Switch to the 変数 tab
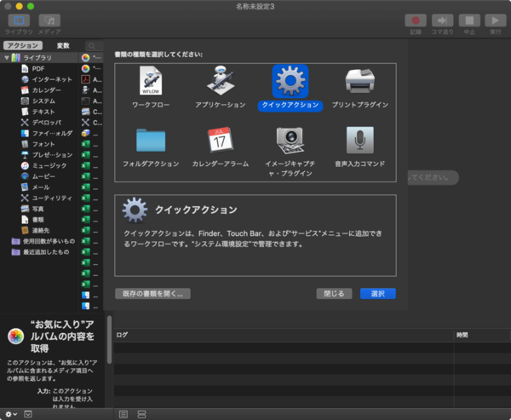This screenshot has width=511, height=420. pyautogui.click(x=63, y=45)
